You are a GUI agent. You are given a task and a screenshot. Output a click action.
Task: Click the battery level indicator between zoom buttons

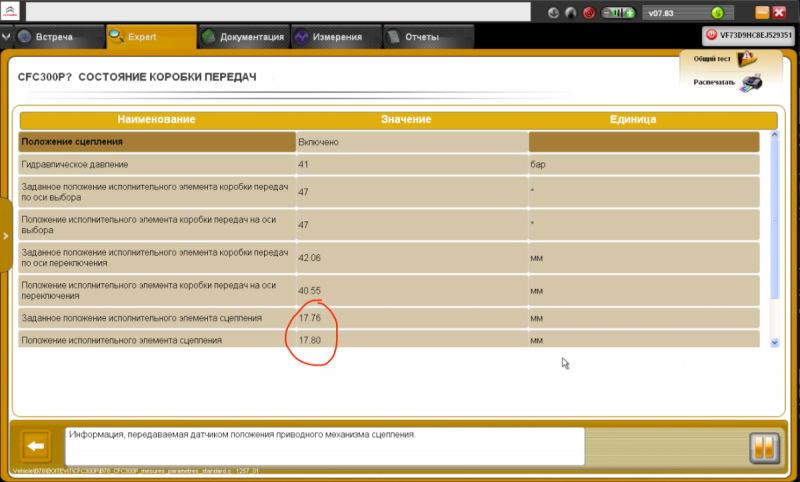[618, 13]
